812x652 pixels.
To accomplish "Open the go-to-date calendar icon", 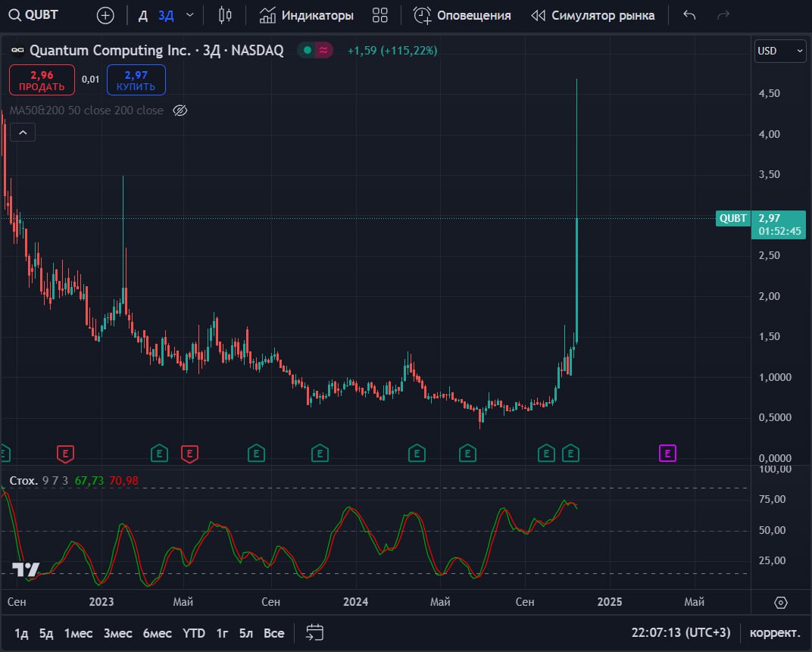I will (x=314, y=633).
